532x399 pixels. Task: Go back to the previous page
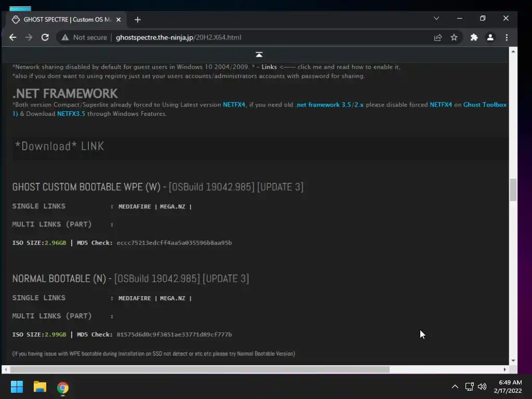12,37
